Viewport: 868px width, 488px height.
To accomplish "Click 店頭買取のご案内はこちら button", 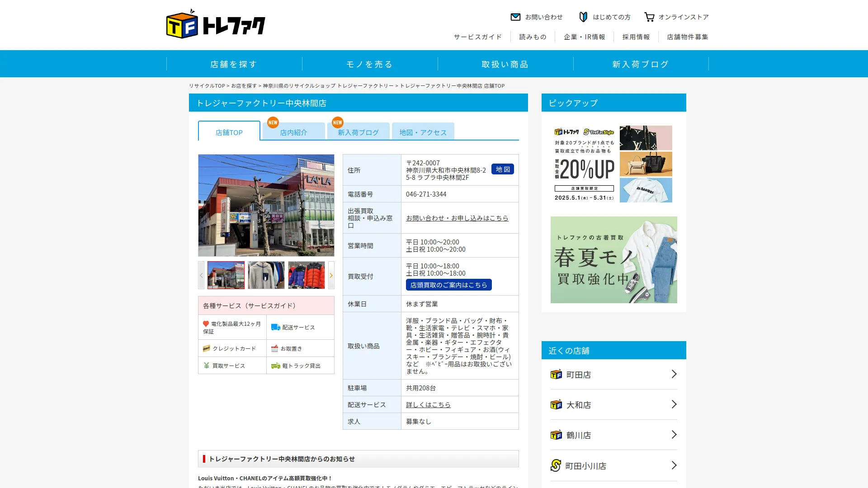I will [449, 285].
